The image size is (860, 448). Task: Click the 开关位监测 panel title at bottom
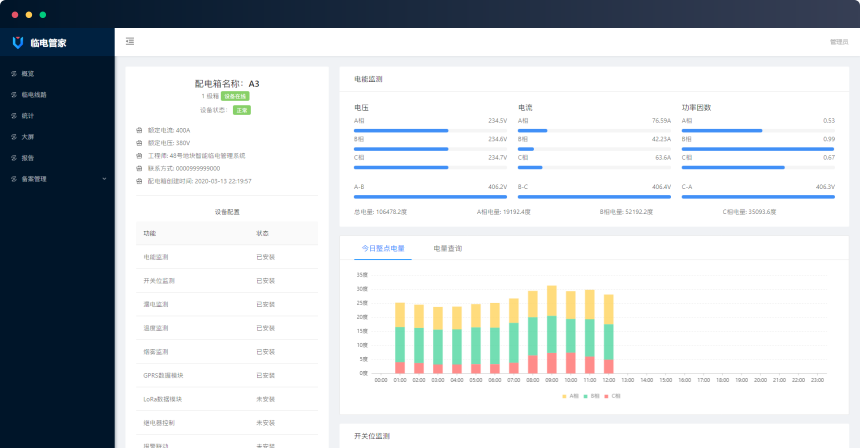(372, 436)
